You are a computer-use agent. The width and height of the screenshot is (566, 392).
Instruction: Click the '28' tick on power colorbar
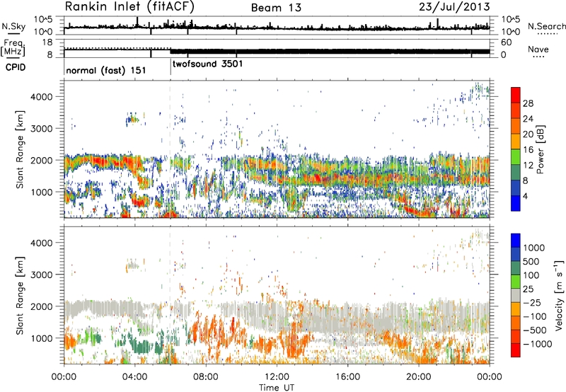pos(528,103)
